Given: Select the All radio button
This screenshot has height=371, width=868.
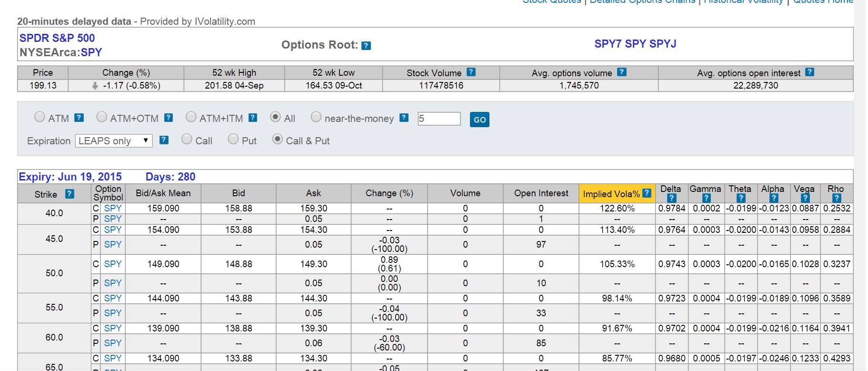Looking at the screenshot, I should pyautogui.click(x=275, y=117).
